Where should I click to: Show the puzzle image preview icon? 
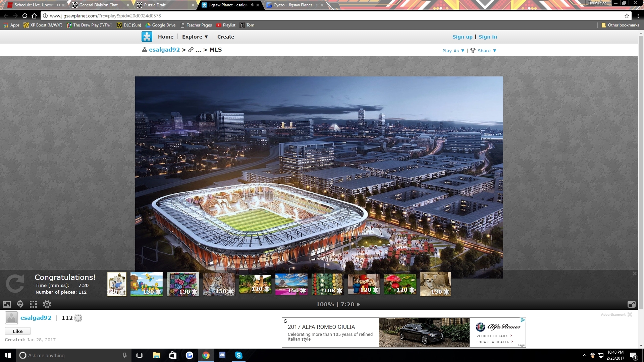[7, 304]
